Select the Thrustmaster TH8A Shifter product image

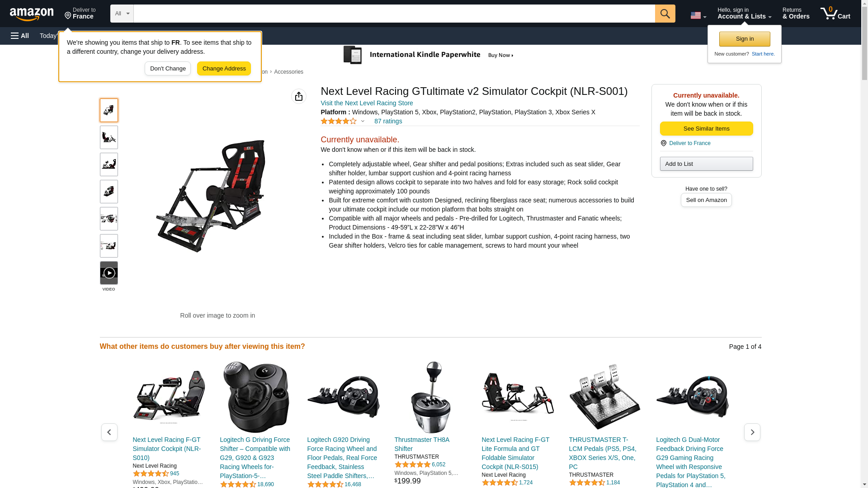[430, 397]
